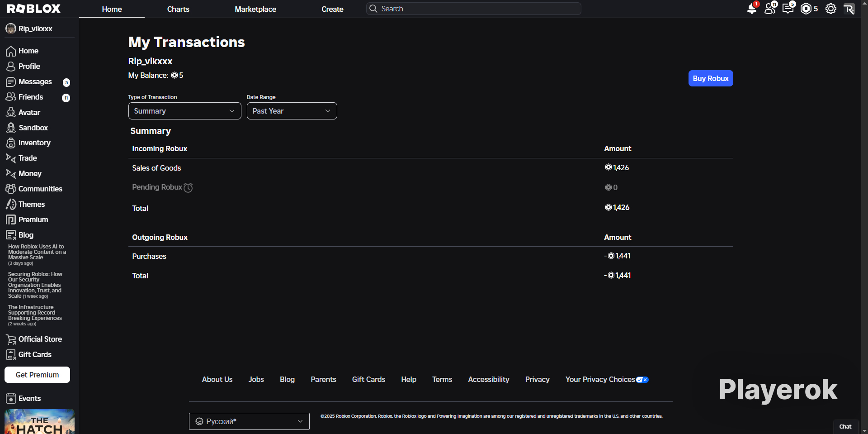Open the Terms footer link

point(442,380)
